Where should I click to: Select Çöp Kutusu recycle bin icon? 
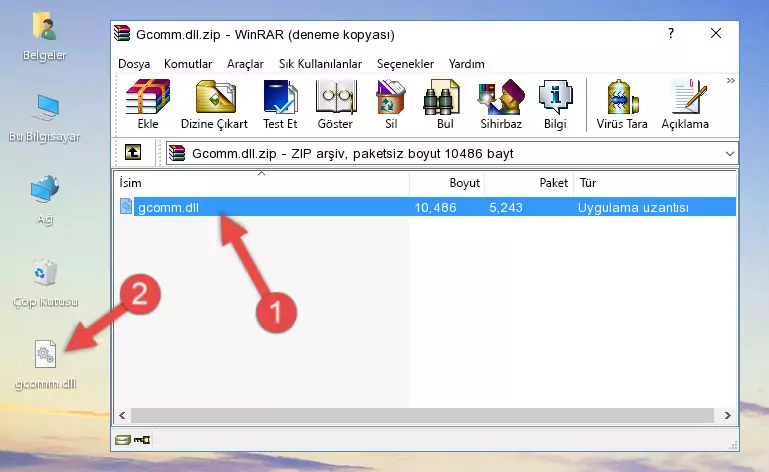[45, 283]
